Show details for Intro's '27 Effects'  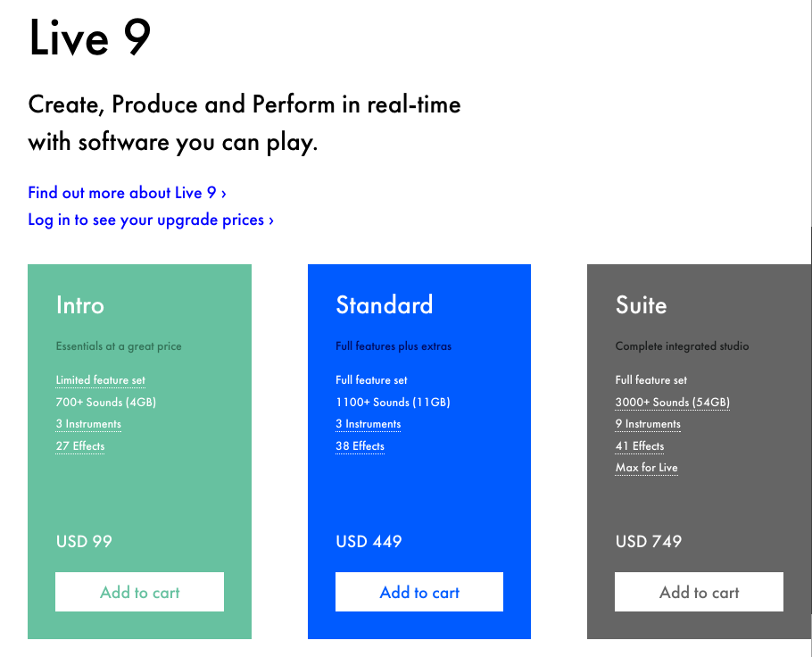click(80, 446)
